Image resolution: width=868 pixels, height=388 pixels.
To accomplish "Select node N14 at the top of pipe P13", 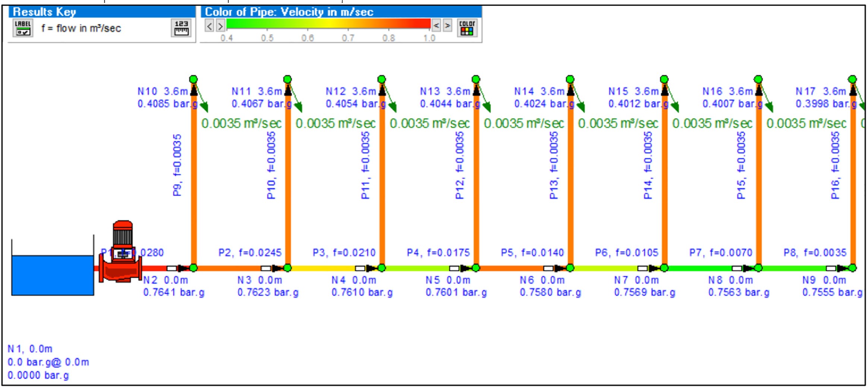I will tap(570, 79).
